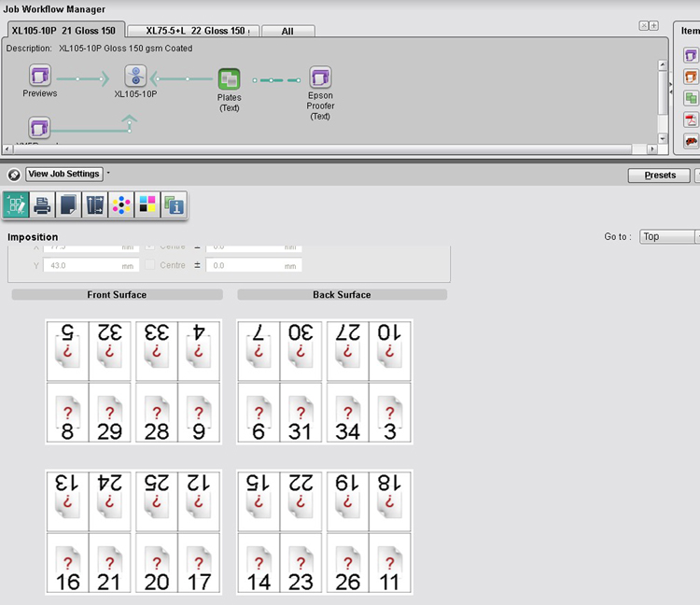Screen dimensions: 700x605
Task: Select page 13 thumbnail on front surface
Action: pos(67,501)
